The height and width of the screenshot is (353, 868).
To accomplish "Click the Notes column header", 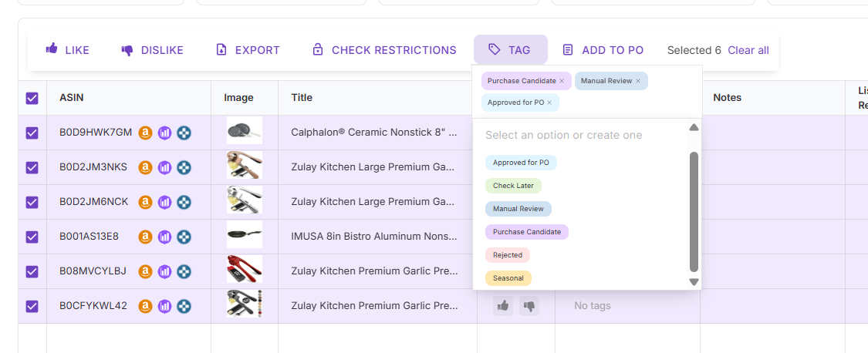I will tap(727, 97).
